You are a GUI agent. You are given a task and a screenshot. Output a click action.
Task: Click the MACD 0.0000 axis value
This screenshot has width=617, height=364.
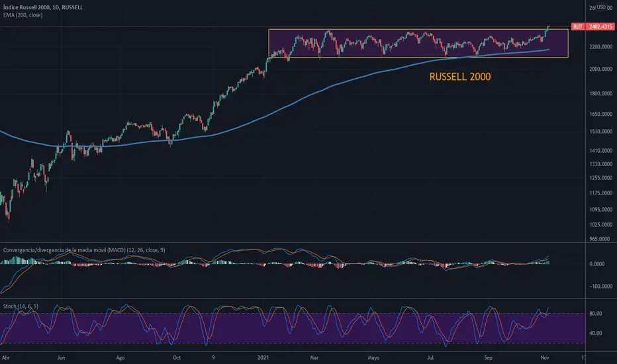(x=596, y=264)
